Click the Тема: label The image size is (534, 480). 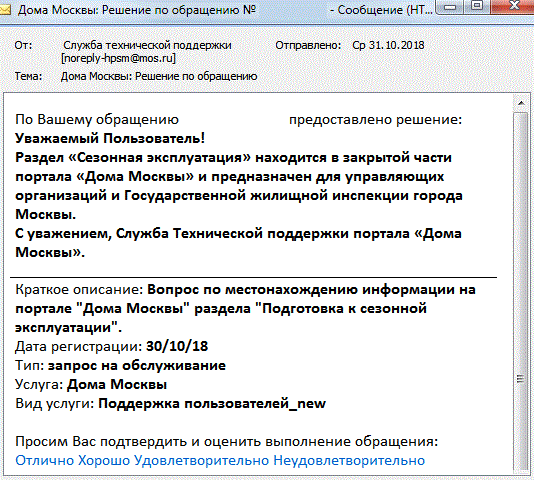pyautogui.click(x=28, y=76)
